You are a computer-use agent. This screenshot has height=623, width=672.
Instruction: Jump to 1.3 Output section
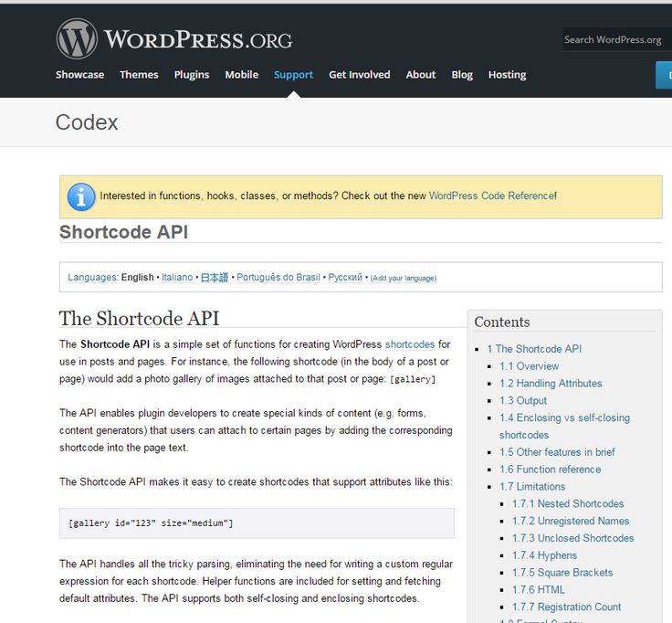pyautogui.click(x=523, y=400)
